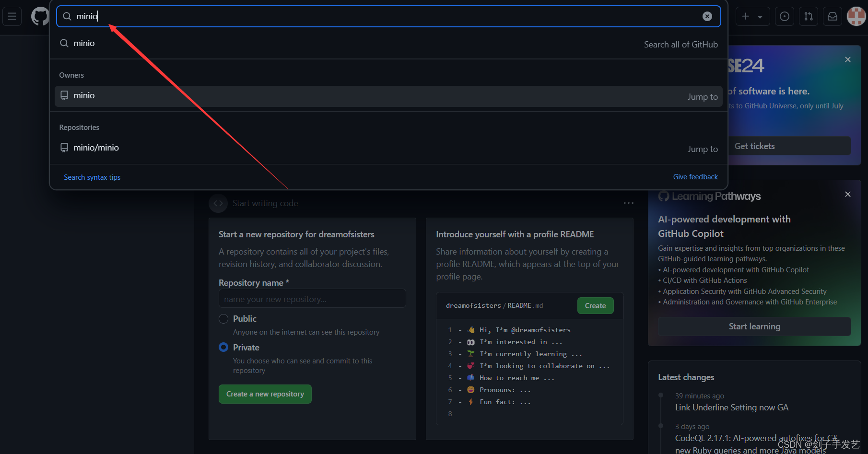The width and height of the screenshot is (868, 454).
Task: Click the '3 days ago' timestamp
Action: click(x=692, y=427)
